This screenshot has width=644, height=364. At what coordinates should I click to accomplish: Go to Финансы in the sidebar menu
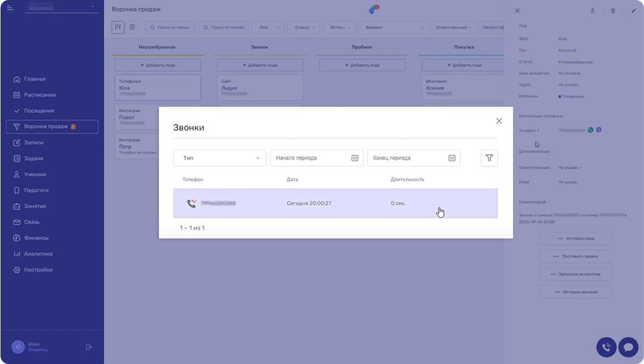36,238
